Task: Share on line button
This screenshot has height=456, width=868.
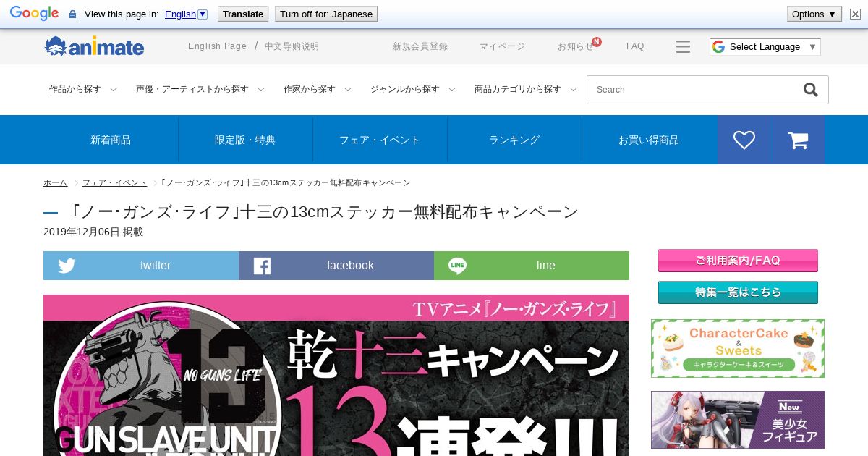Action: 532,266
